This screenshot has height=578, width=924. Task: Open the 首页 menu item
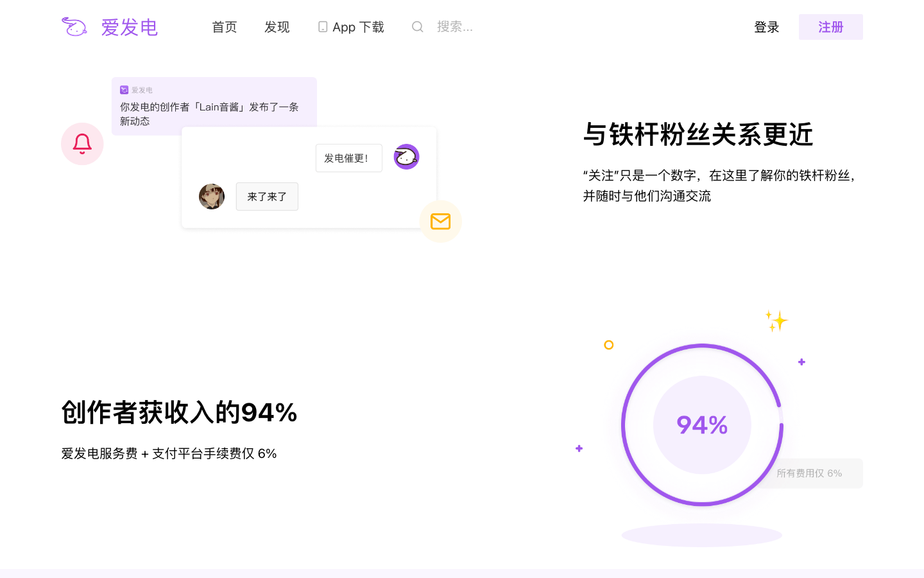225,26
